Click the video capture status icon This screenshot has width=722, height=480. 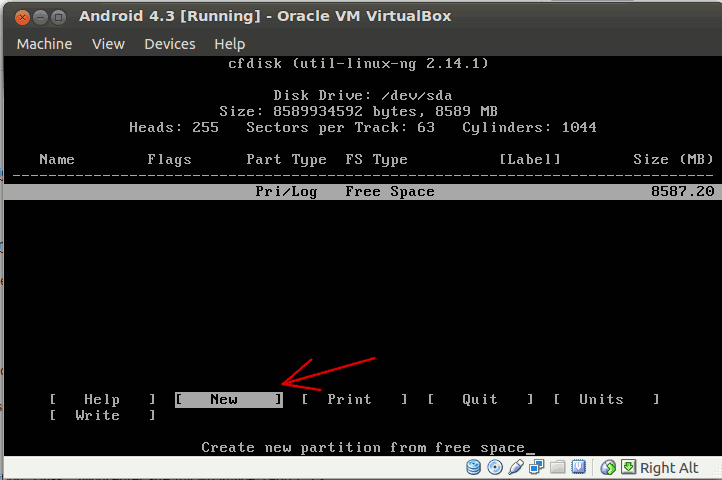point(577,468)
